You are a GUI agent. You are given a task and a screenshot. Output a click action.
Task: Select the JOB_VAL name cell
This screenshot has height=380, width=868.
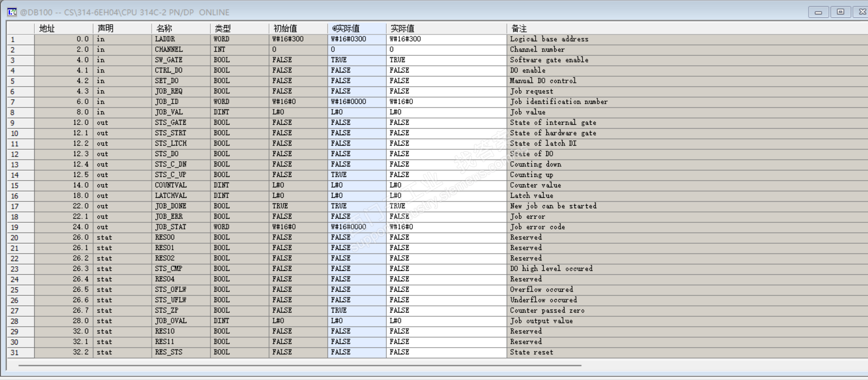[181, 112]
